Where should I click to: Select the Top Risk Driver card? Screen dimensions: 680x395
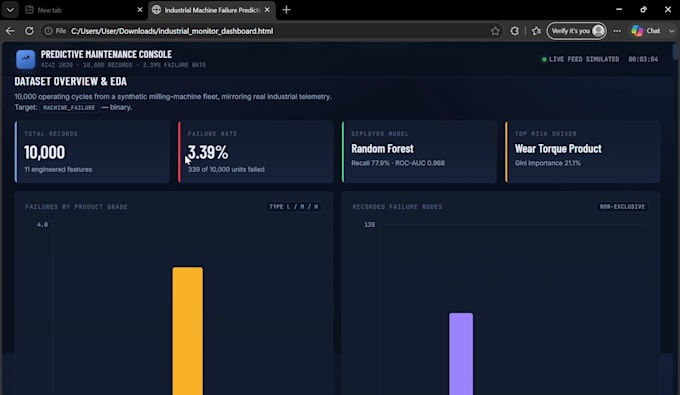pos(582,152)
